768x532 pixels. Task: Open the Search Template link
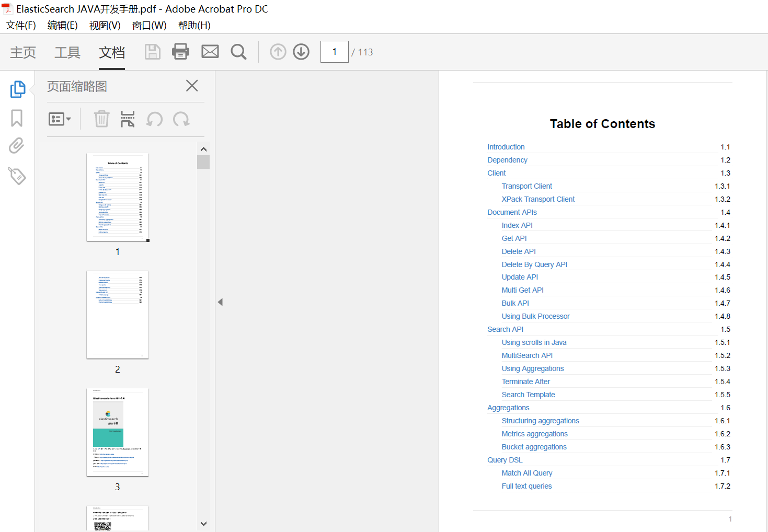pos(528,395)
